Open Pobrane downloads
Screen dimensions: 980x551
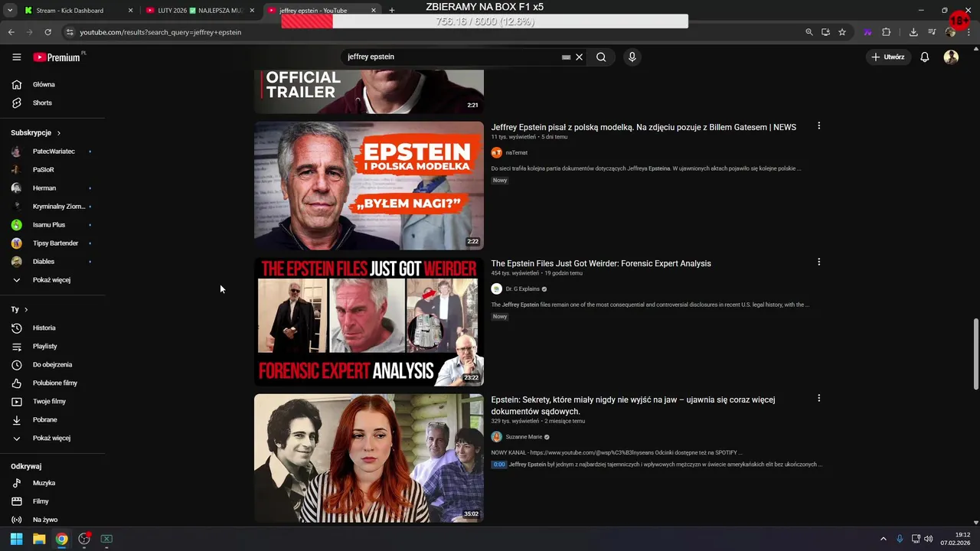52,419
